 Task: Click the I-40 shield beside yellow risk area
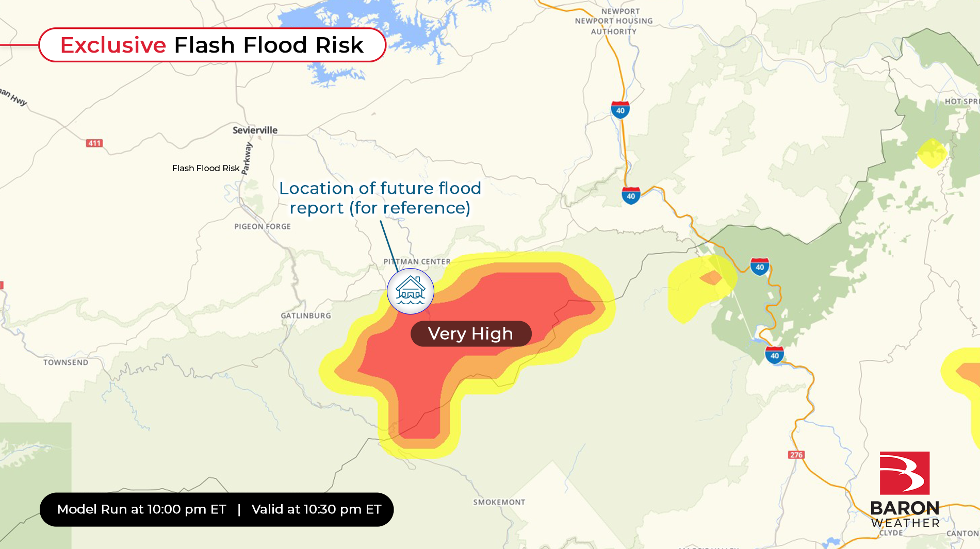point(760,267)
